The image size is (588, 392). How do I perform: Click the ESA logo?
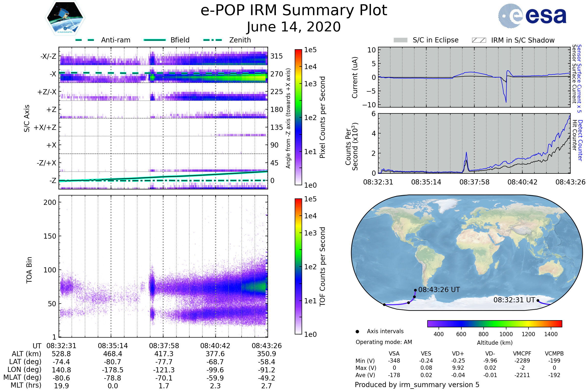click(x=532, y=16)
